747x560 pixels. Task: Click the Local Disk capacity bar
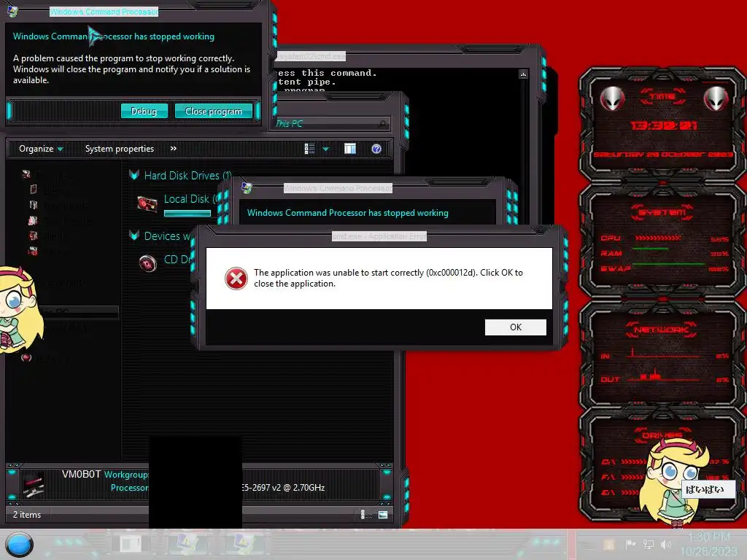tap(187, 214)
